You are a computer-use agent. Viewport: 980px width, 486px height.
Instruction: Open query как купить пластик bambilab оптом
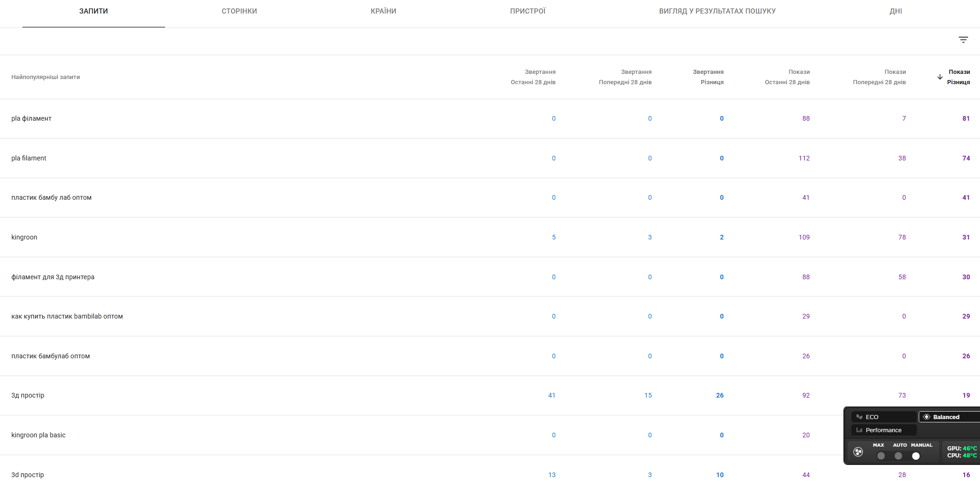[x=490, y=316]
